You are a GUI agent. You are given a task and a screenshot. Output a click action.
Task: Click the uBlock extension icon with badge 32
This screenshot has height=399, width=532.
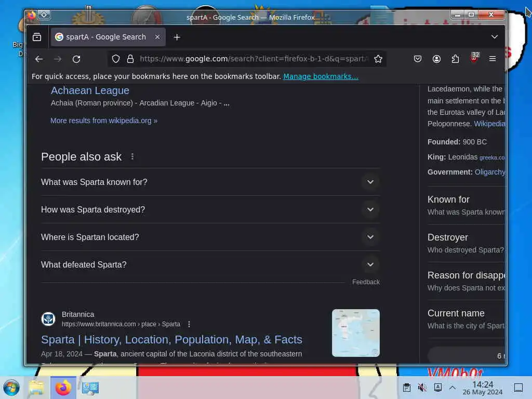(x=474, y=58)
